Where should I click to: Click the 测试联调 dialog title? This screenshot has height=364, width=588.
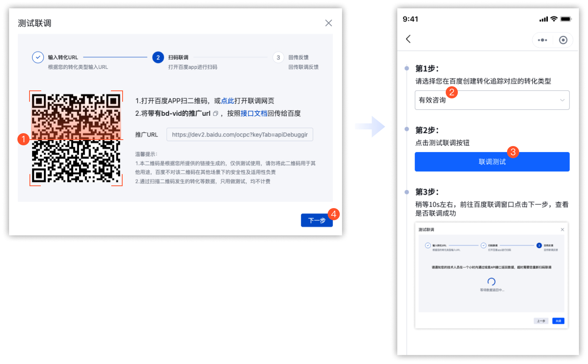34,23
